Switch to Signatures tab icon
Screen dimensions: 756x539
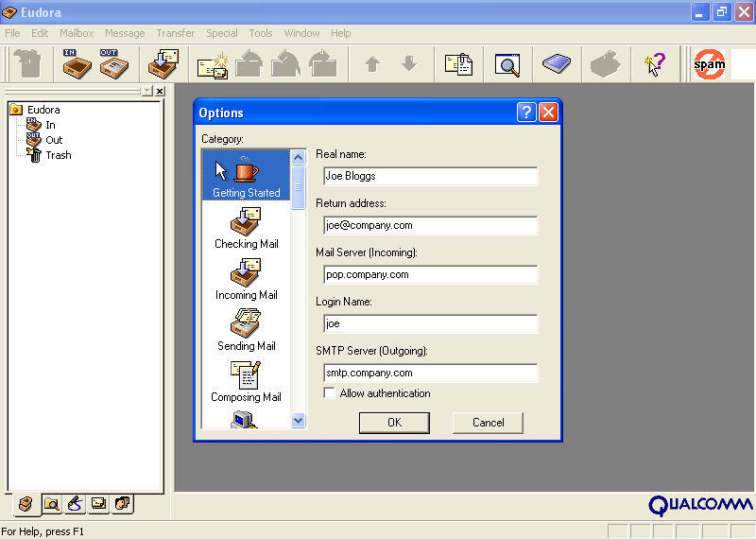[x=75, y=504]
